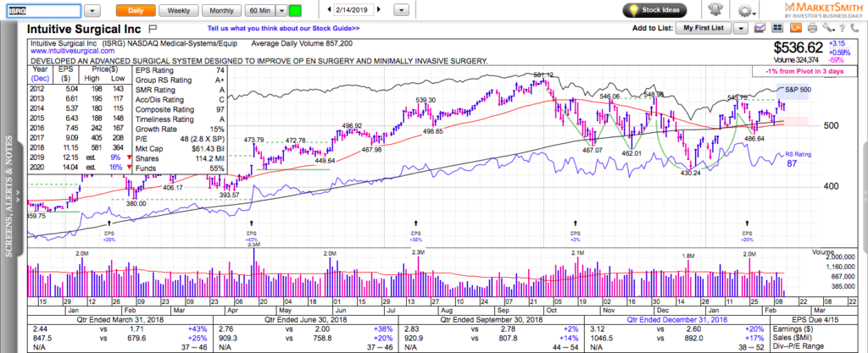Click the Funds 55% row
Screen dimensions: 868x353
[x=178, y=168]
